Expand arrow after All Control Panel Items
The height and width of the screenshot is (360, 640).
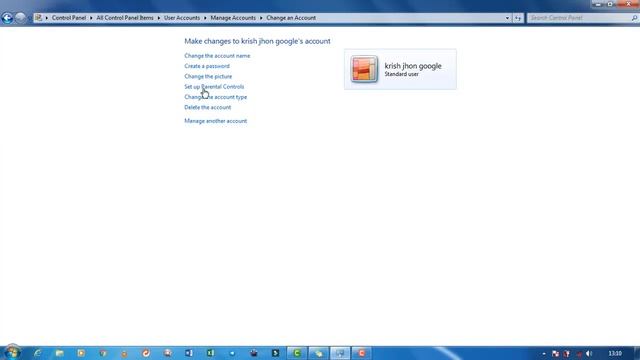pos(159,18)
